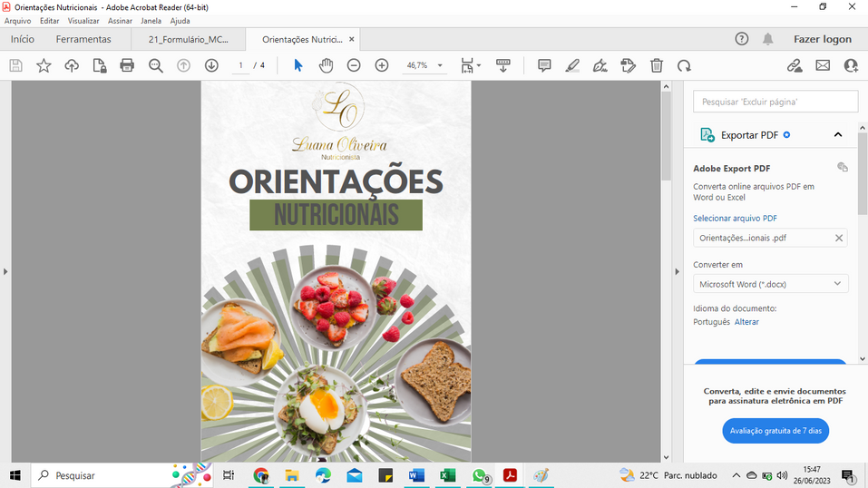
Task: Print the document using printer icon
Action: point(127,65)
